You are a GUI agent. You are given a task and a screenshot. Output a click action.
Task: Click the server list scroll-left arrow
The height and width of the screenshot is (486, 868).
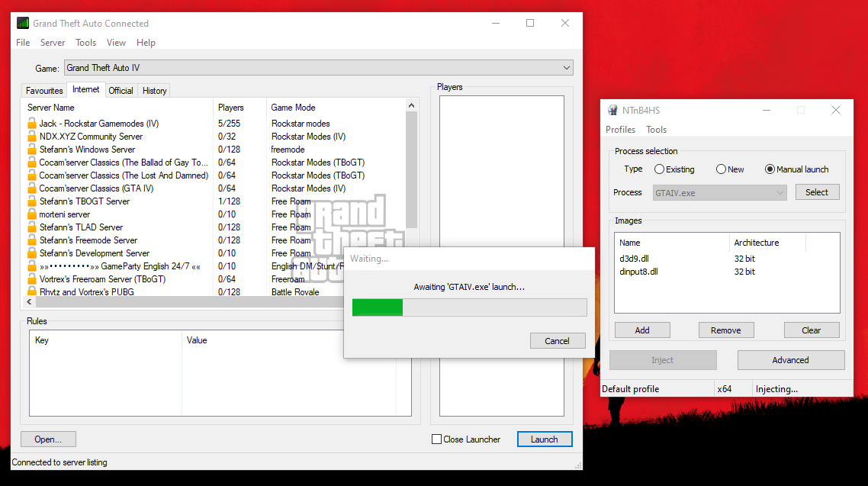click(29, 301)
